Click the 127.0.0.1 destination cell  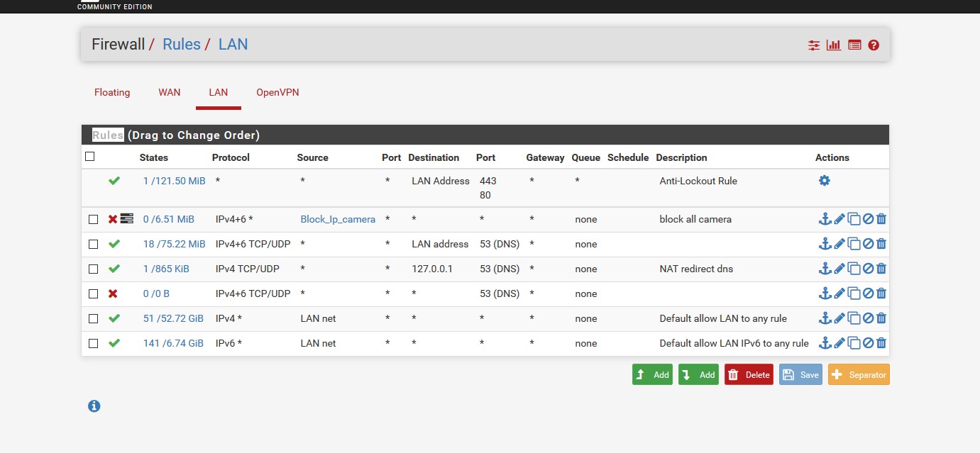click(x=434, y=269)
